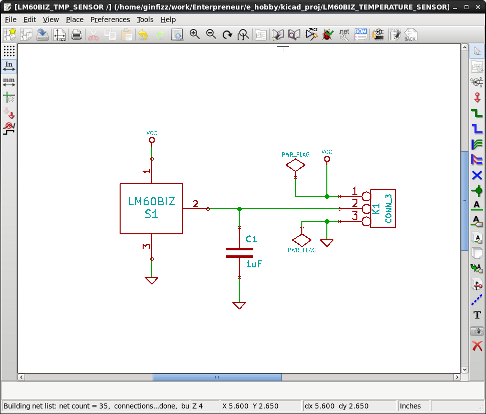Viewport: 486px width, 414px height.
Task: Open the library browser
Action: click(x=294, y=34)
